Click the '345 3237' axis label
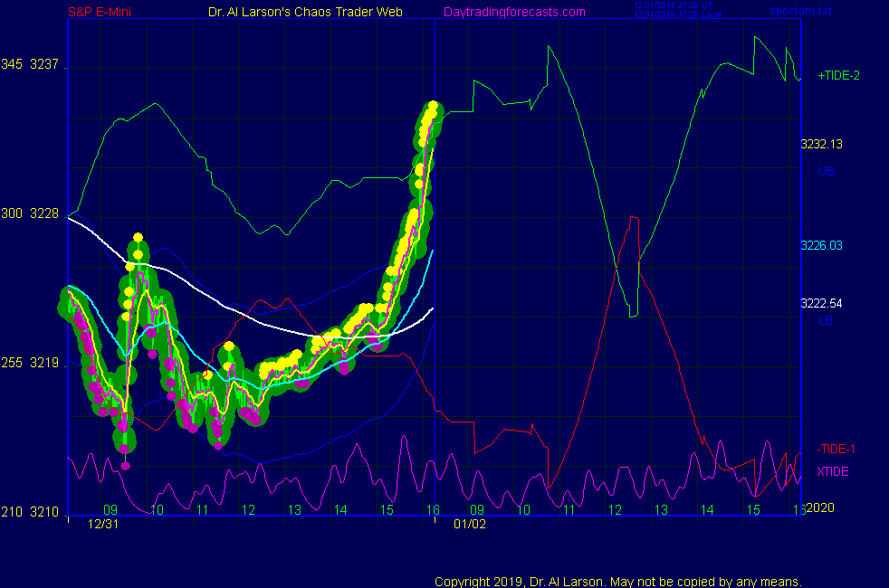889x588 pixels. pos(30,64)
